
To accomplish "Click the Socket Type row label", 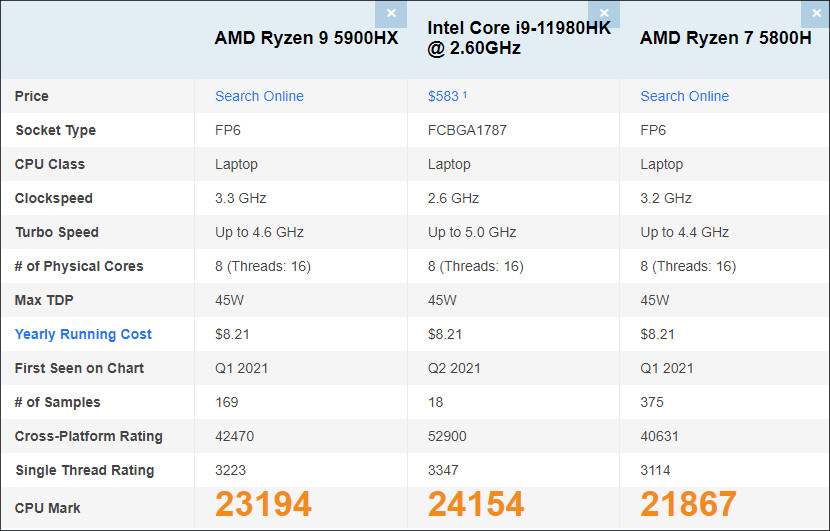I will click(x=56, y=130).
